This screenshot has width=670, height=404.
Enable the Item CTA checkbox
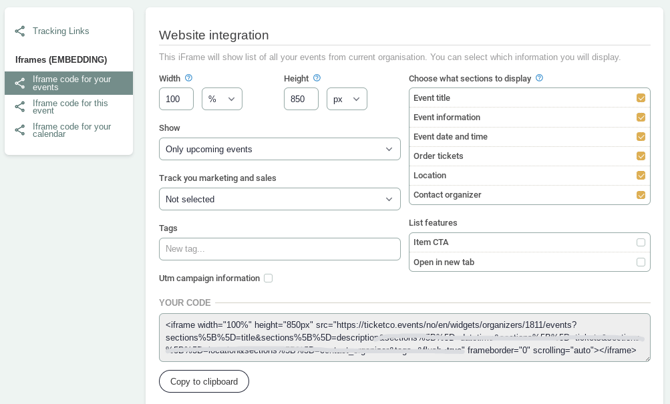[x=640, y=242]
